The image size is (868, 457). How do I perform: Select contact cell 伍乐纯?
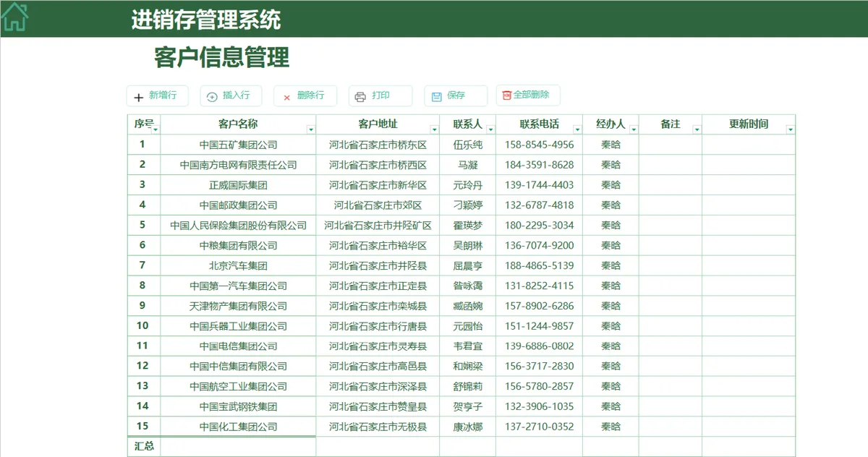[467, 145]
